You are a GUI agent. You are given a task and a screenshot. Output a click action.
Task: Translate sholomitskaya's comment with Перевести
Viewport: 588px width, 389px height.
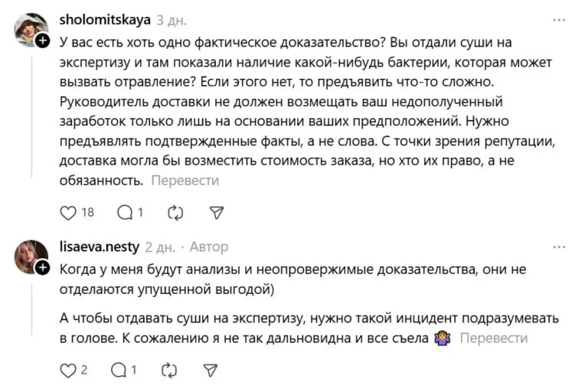click(x=185, y=181)
